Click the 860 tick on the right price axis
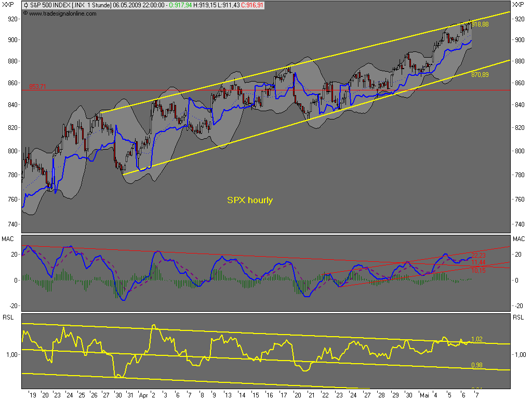Screen dimensions: 532x399 pos(520,83)
